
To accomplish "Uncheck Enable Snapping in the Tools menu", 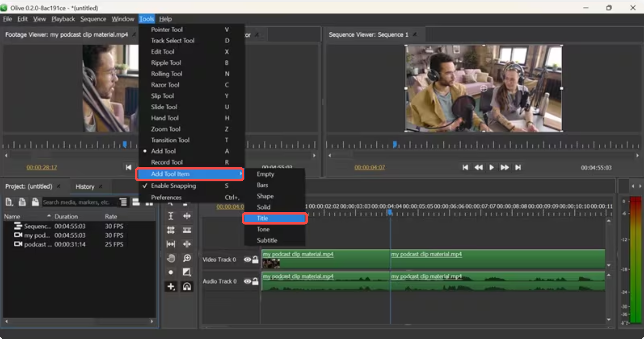I will point(173,186).
